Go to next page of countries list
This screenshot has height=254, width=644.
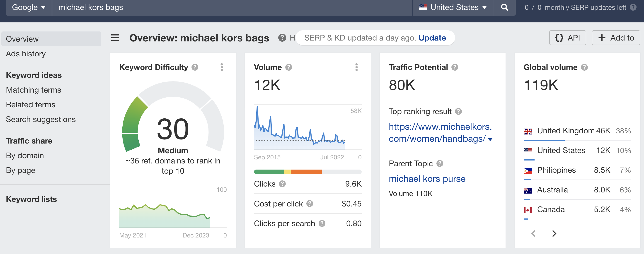click(554, 234)
